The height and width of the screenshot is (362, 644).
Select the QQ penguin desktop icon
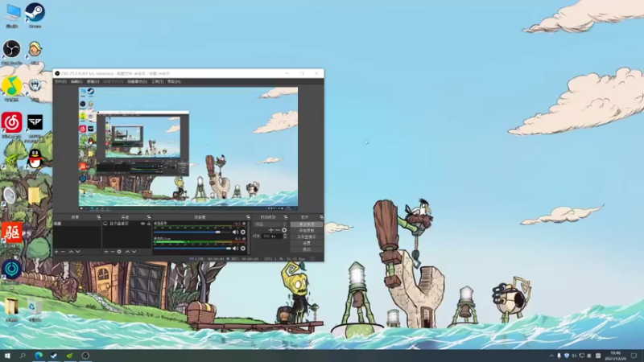coord(35,160)
